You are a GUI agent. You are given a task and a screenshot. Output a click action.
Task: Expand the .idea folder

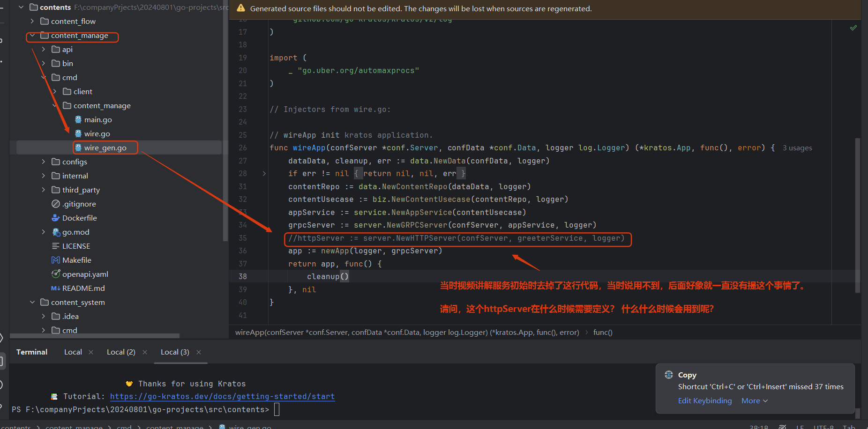[x=44, y=316]
